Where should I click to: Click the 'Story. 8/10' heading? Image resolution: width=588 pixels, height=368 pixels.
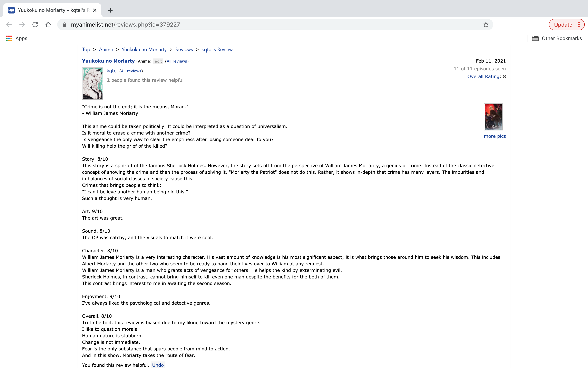coord(95,159)
